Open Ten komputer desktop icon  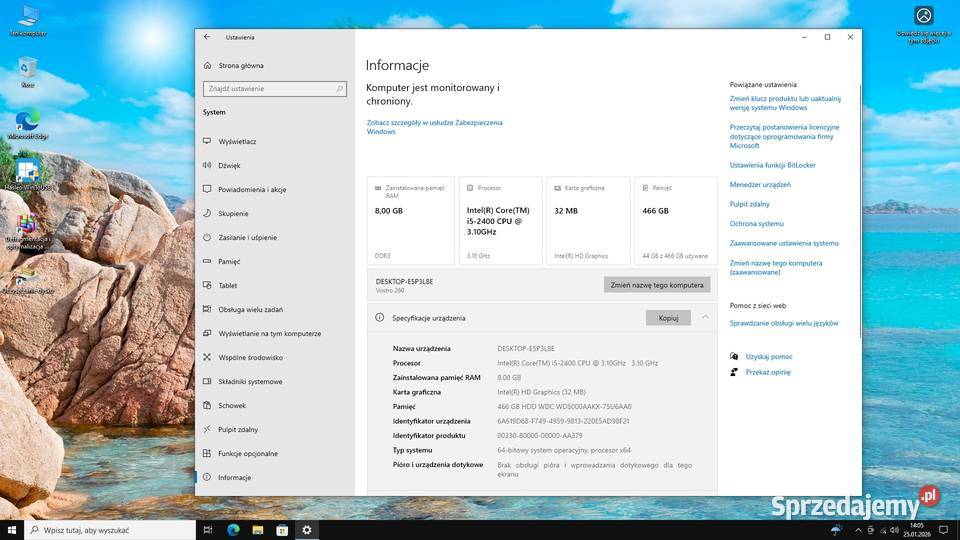[28, 21]
